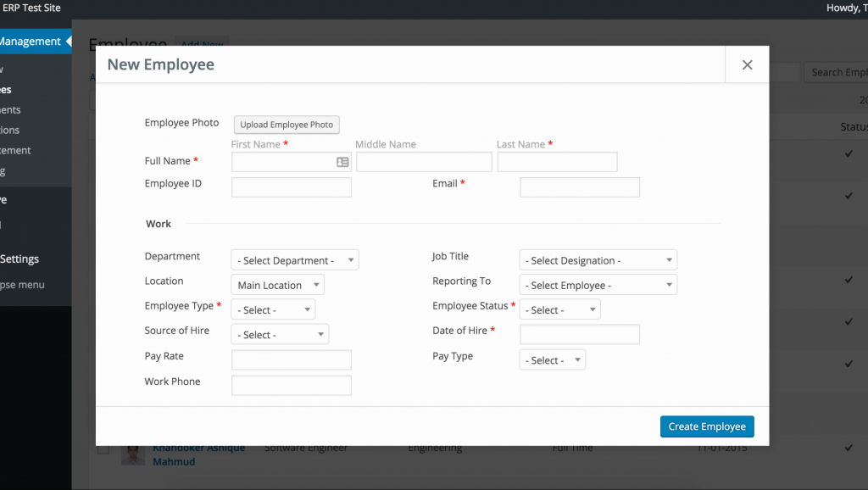Open the Location dropdown showing Main Location
Image resolution: width=868 pixels, height=490 pixels.
[277, 286]
